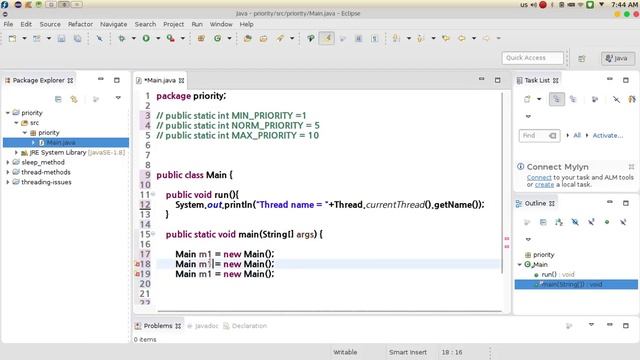Screen dimensions: 640x360
Task: Expand the threading-issues project
Action: (x=8, y=182)
